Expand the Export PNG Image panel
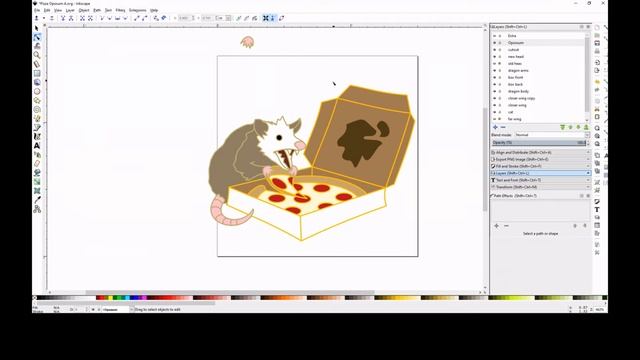Screen dimensions: 640x360 click(541, 159)
